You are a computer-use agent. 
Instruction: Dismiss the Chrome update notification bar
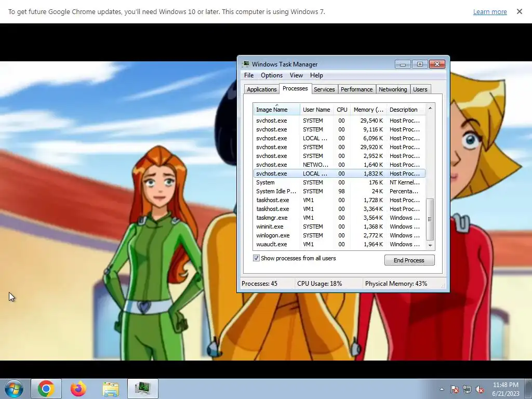click(x=519, y=11)
